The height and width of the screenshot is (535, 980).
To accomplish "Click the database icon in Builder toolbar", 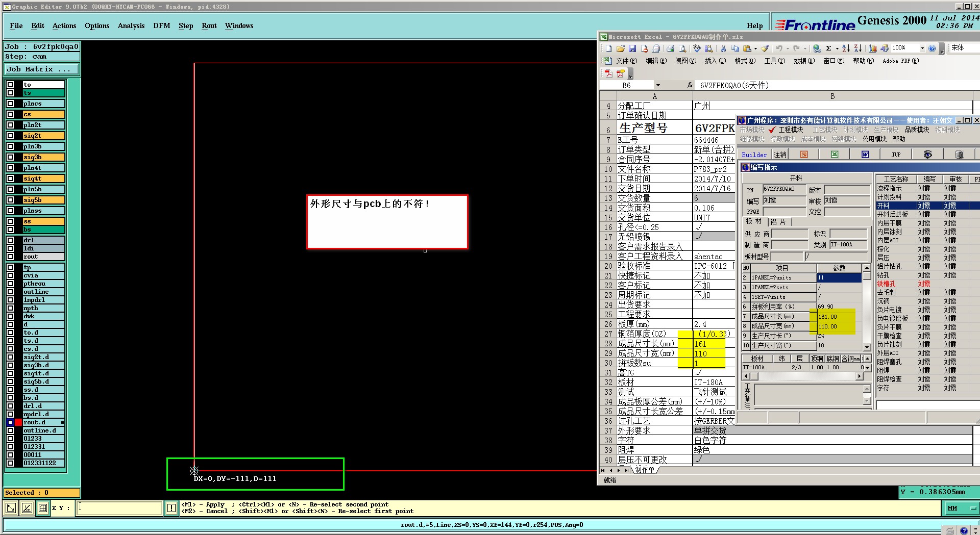I will point(959,155).
